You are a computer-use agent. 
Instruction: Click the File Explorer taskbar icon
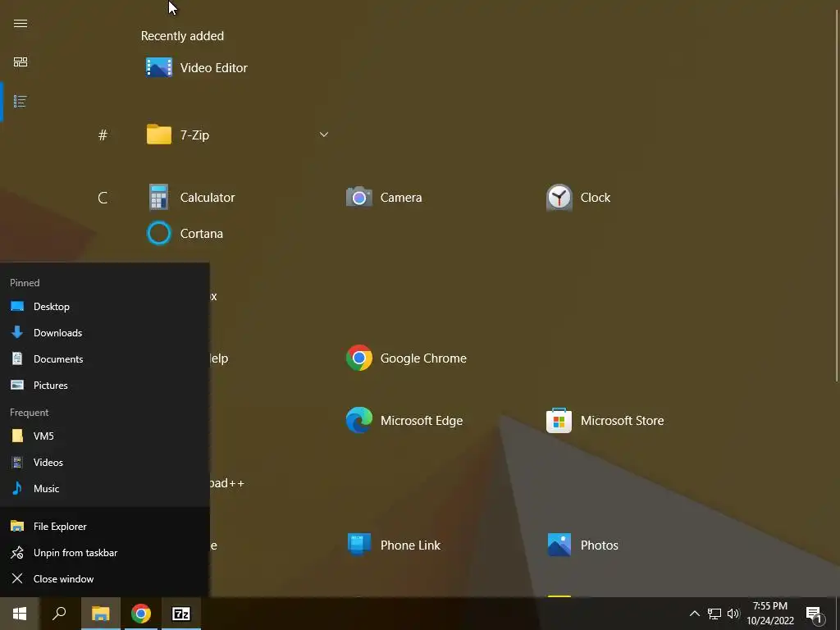100,614
